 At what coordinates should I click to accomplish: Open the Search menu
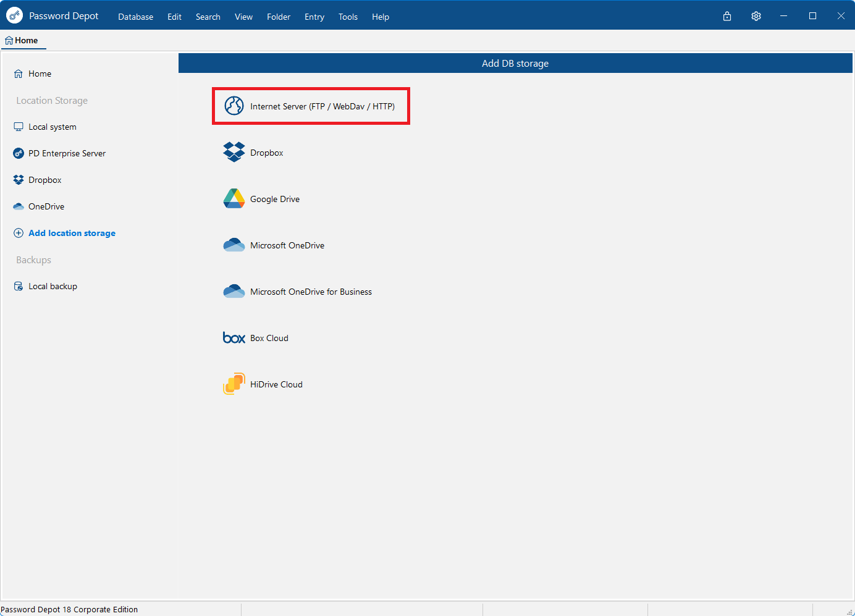point(208,17)
